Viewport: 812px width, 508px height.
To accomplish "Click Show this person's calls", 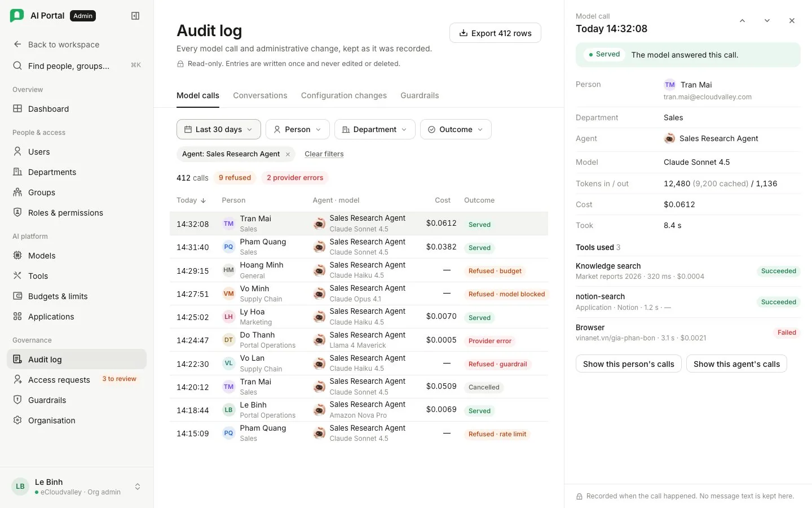I will [x=629, y=364].
